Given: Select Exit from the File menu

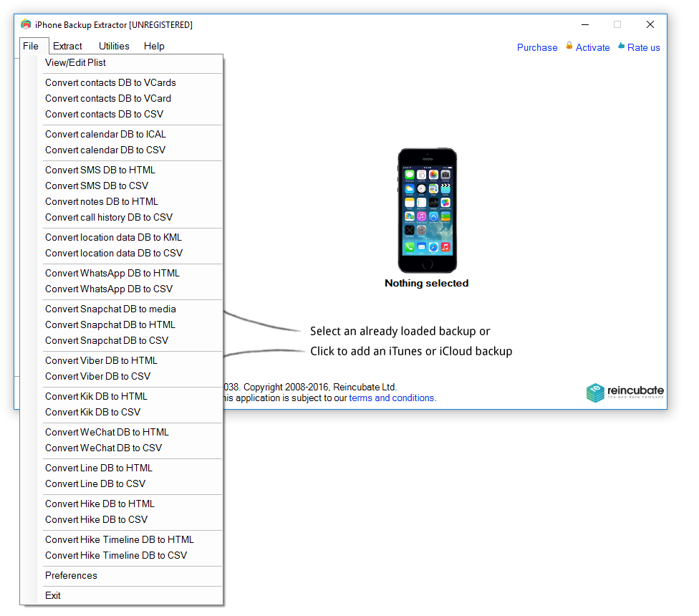Looking at the screenshot, I should tap(51, 595).
